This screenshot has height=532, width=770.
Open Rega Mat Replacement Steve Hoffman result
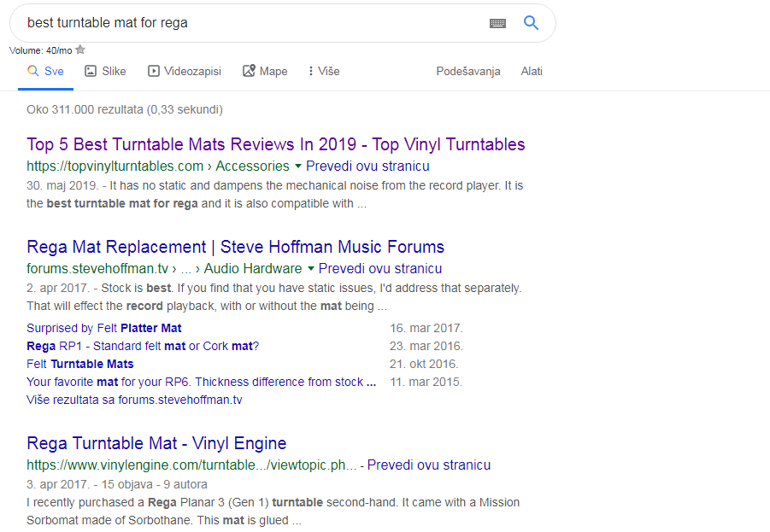point(235,247)
